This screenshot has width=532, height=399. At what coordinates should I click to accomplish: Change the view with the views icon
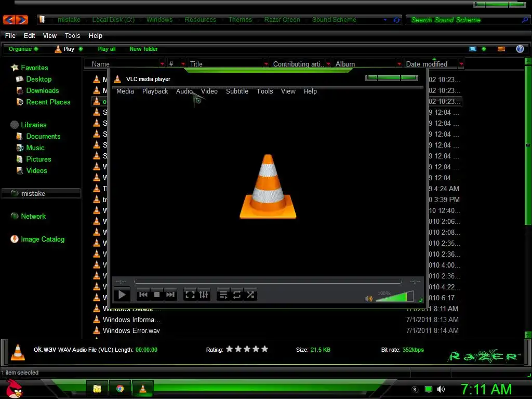click(473, 49)
